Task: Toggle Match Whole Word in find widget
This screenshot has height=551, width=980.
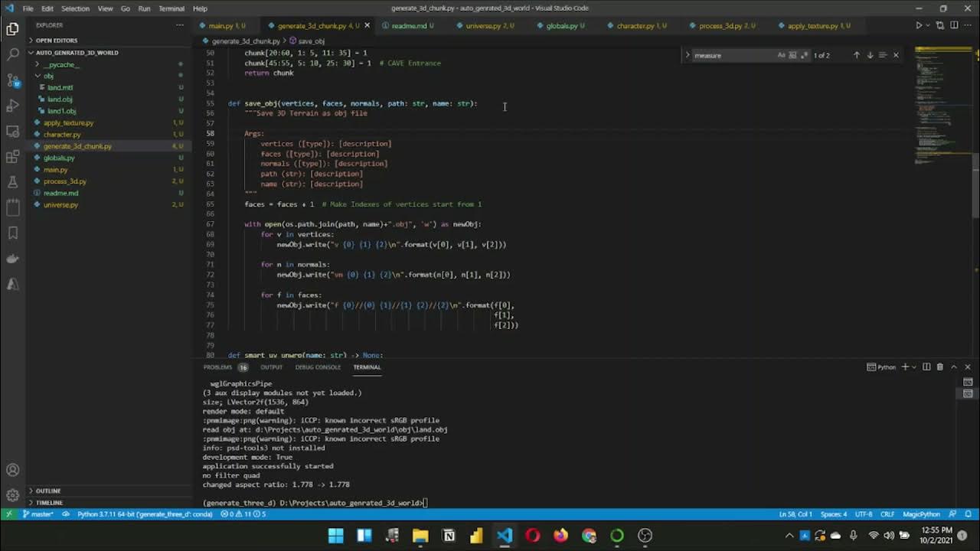Action: pyautogui.click(x=792, y=55)
